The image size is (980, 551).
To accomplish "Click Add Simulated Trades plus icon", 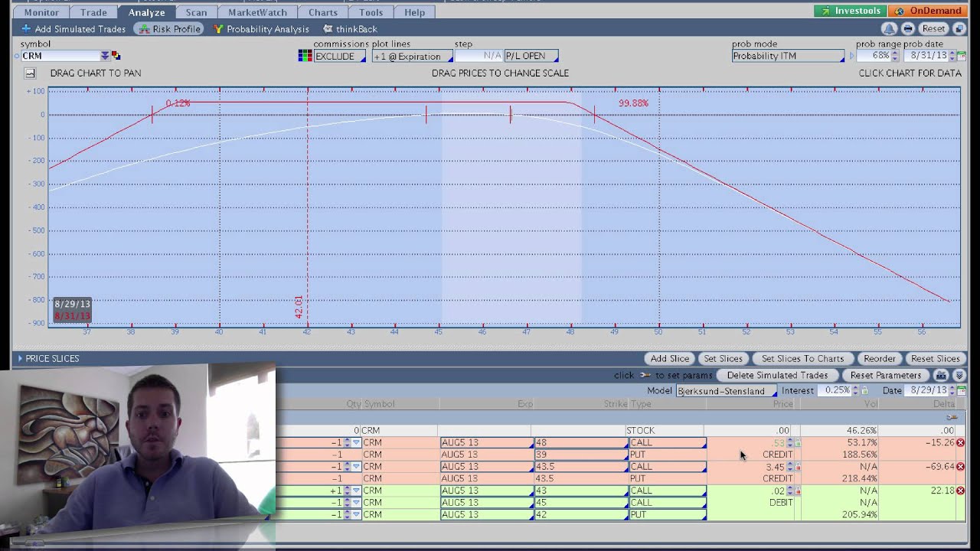I will click(x=26, y=29).
